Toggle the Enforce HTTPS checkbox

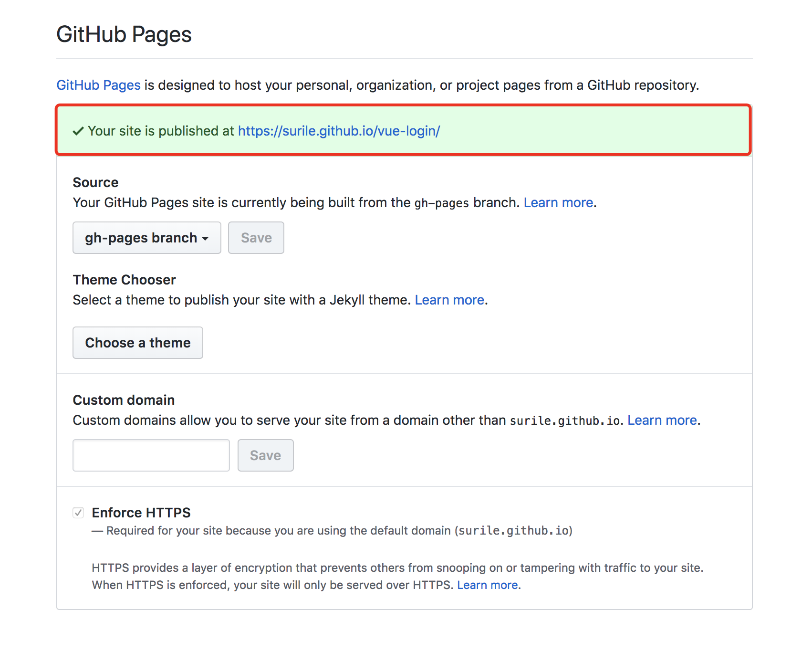79,513
